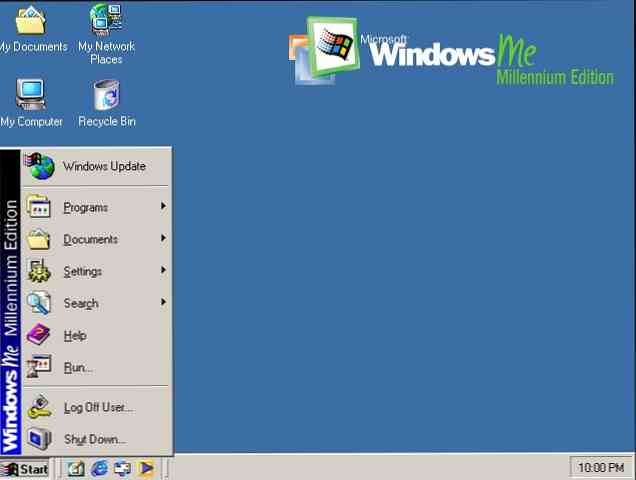Open Windows Media Player from Quick Launch
636x480 pixels.
tap(145, 468)
